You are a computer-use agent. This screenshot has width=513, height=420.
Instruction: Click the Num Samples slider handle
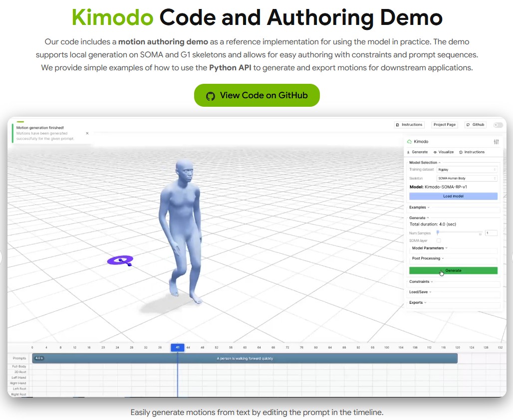(438, 232)
